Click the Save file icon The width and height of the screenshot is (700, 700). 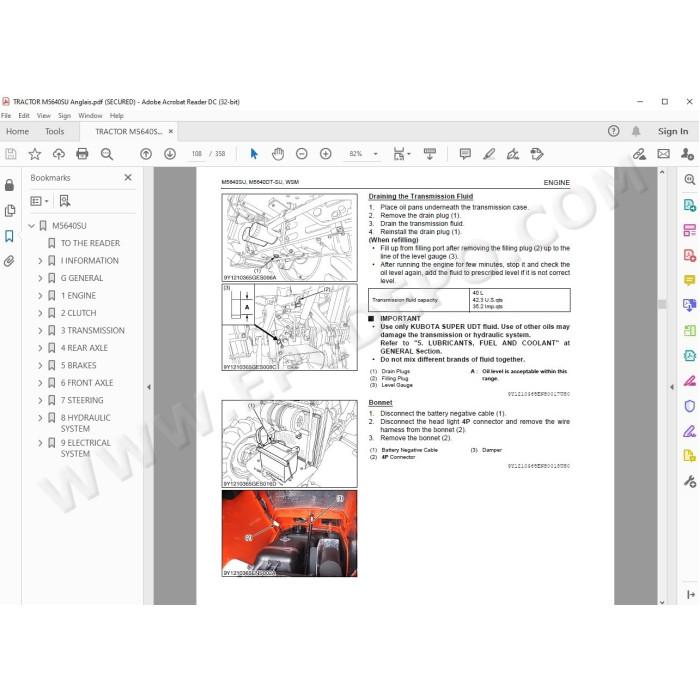point(11,154)
